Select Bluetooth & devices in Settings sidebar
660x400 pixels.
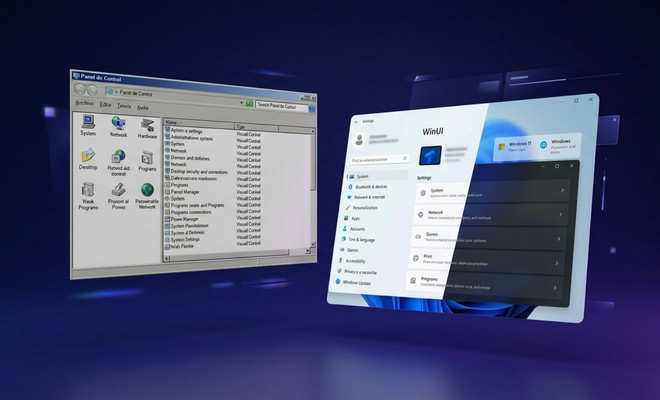point(367,187)
